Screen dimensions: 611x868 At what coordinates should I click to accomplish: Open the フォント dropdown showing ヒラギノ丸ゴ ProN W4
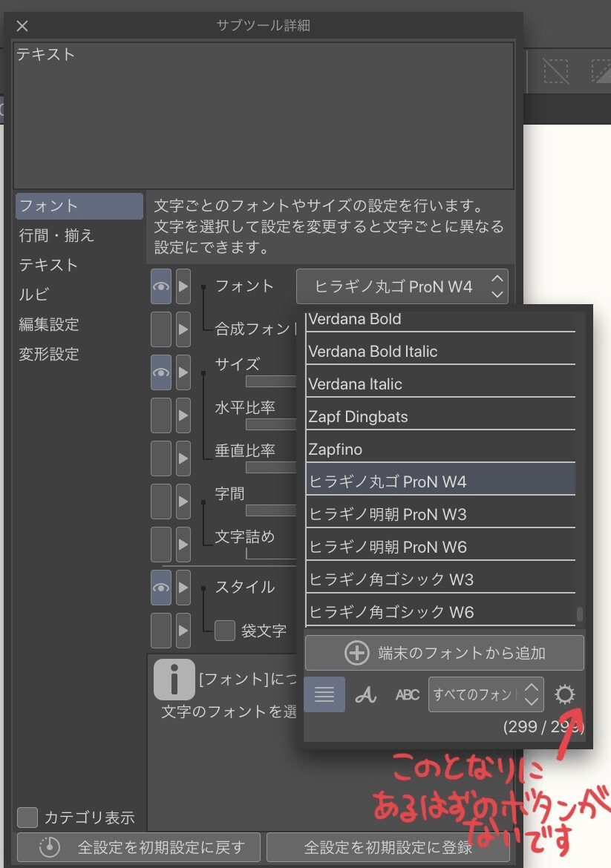[402, 286]
